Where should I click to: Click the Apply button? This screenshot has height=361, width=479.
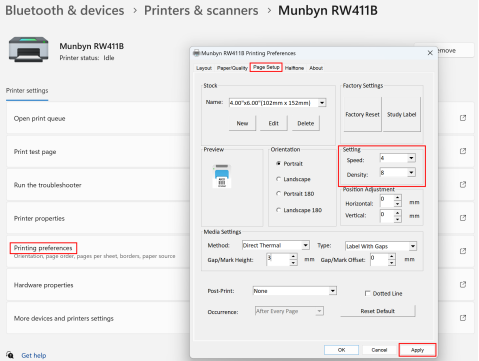[417, 350]
